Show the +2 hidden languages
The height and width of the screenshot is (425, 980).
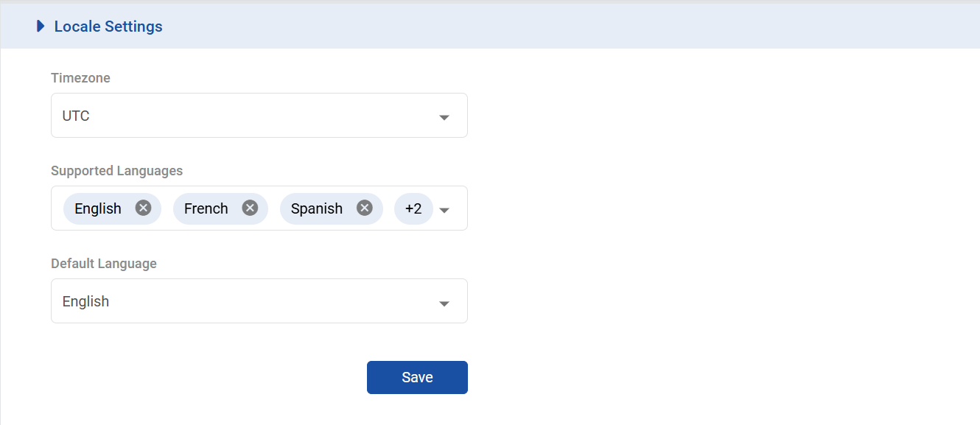413,208
